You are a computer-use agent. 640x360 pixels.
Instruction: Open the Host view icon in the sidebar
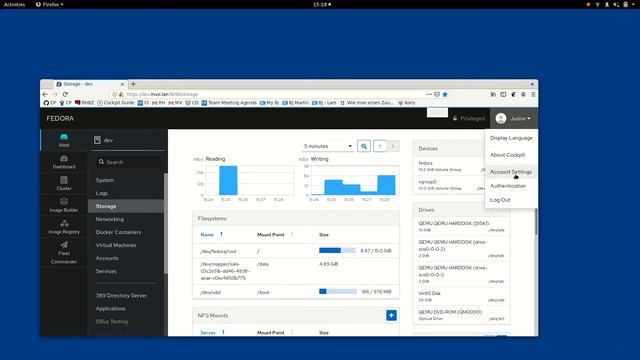point(64,137)
